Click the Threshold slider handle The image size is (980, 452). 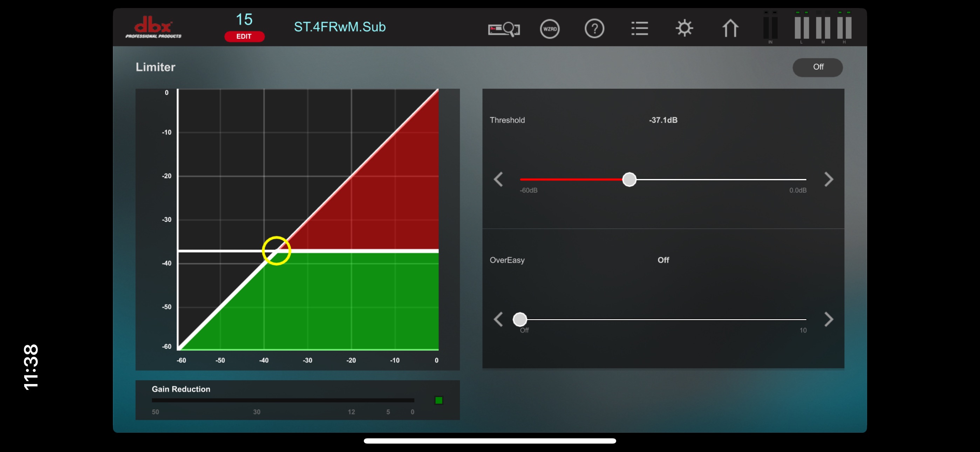[x=629, y=179]
